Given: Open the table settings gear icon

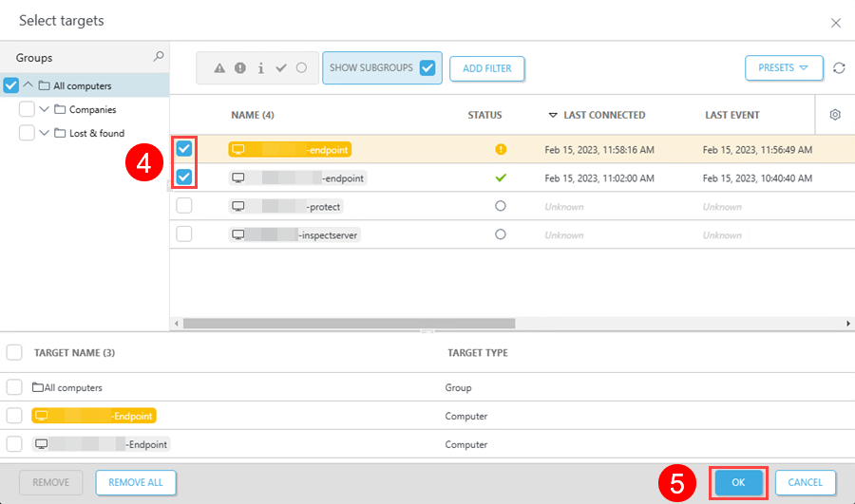Looking at the screenshot, I should click(x=835, y=115).
